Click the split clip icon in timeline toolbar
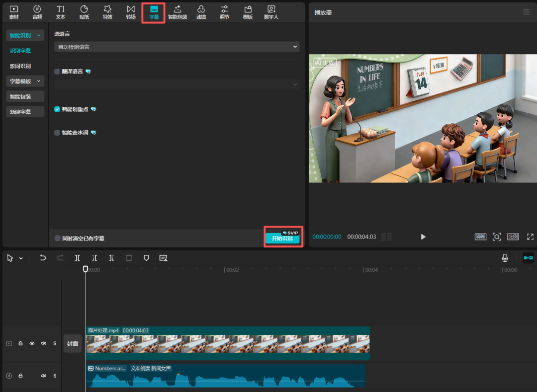 tap(78, 258)
